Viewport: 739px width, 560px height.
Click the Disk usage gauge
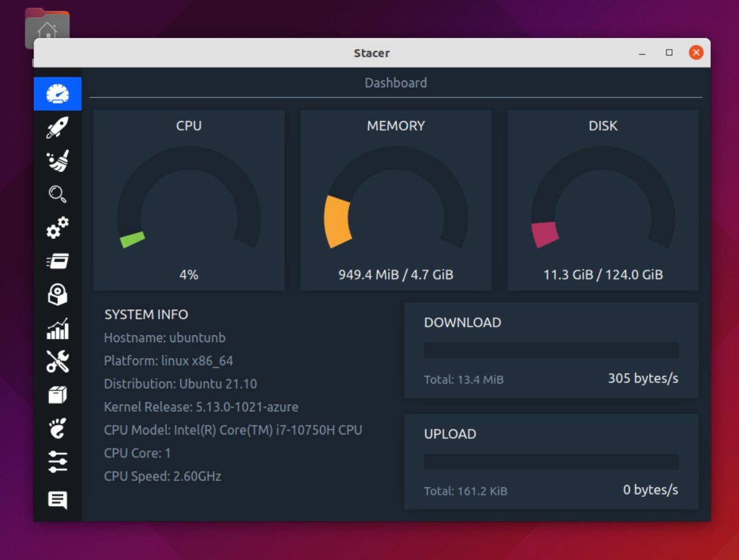602,197
